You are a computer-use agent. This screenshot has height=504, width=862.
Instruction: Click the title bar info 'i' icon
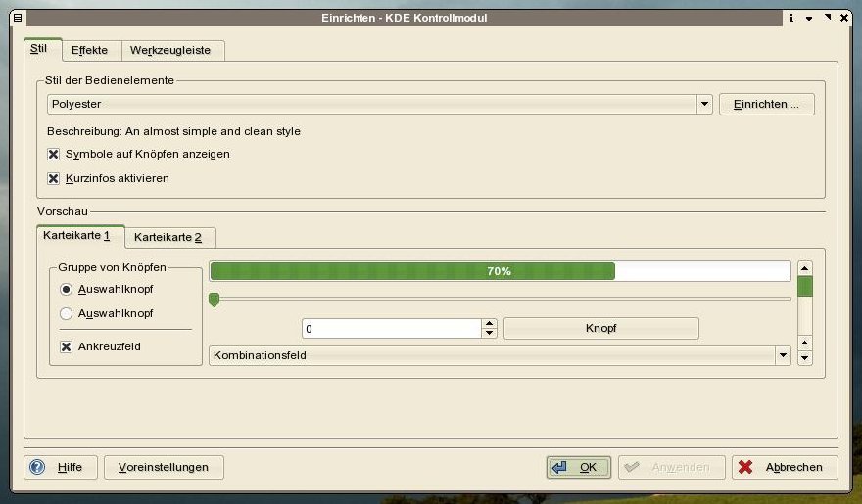(x=791, y=18)
